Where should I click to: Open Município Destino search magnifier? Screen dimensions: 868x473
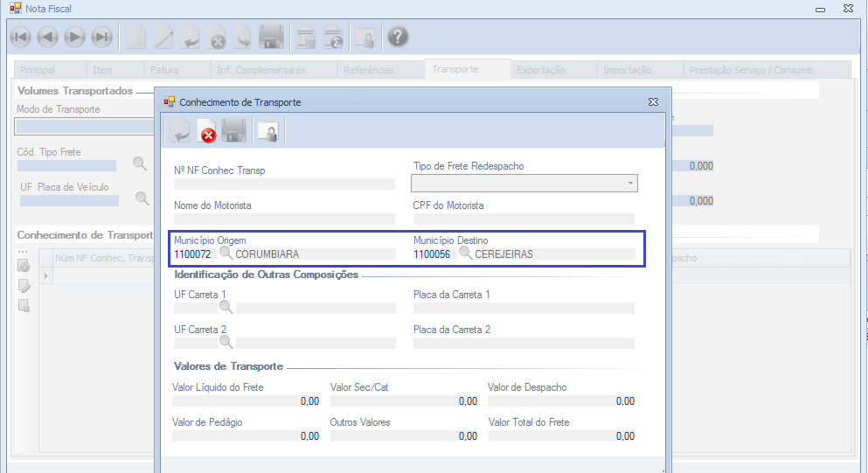pos(466,254)
